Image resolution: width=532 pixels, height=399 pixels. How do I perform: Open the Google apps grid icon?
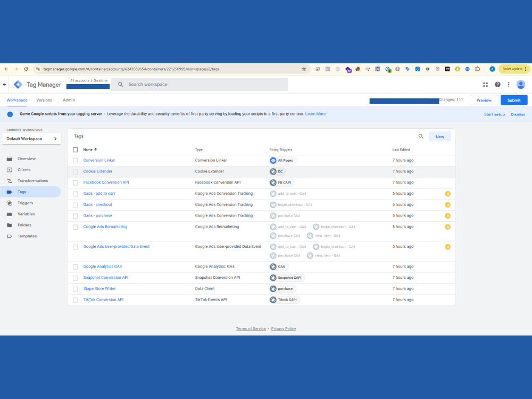(x=485, y=85)
